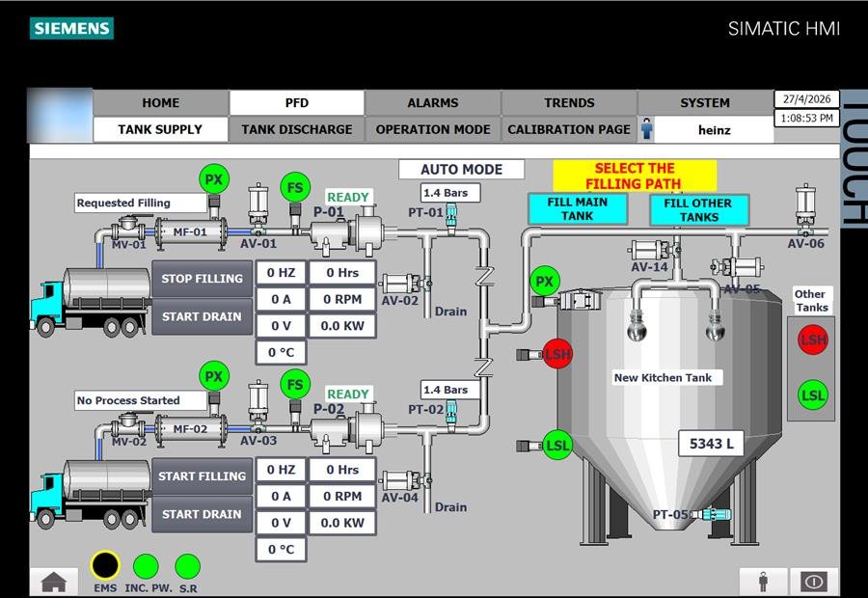The image size is (868, 598).
Task: Click the 27/4/2026 date display
Action: coord(806,99)
